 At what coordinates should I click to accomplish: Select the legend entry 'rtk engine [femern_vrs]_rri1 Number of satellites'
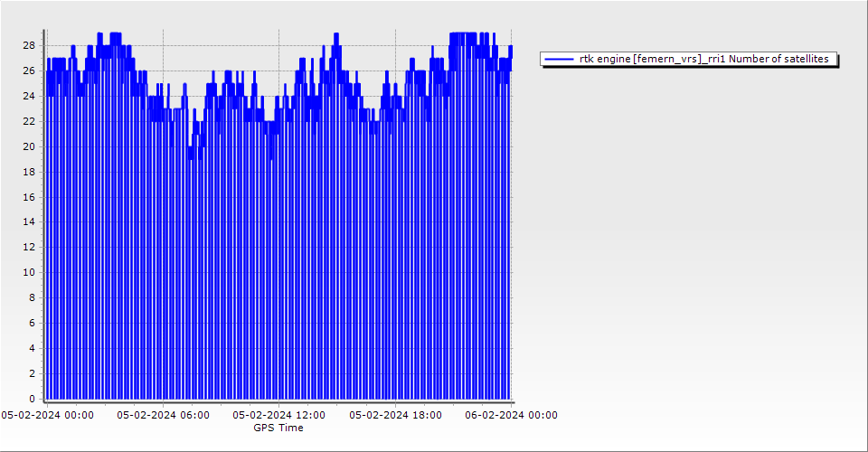click(703, 59)
